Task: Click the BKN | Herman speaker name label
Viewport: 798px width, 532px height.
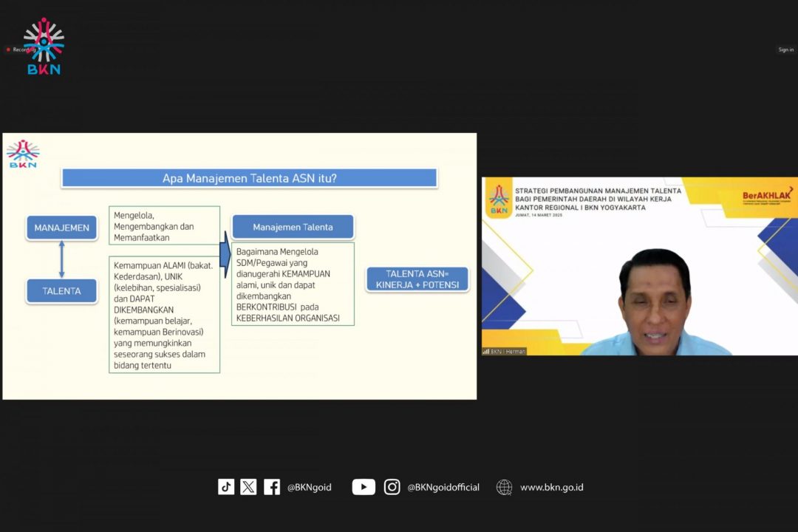Action: click(505, 351)
